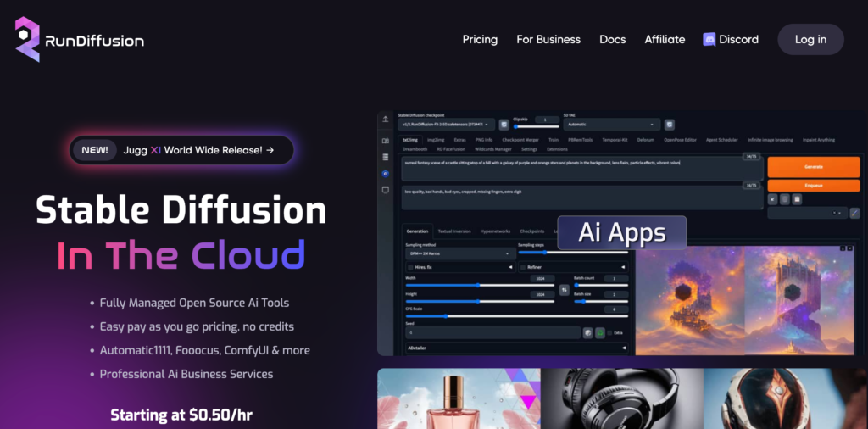868x429 pixels.
Task: Open the OpenPose Editor tab
Action: [681, 140]
